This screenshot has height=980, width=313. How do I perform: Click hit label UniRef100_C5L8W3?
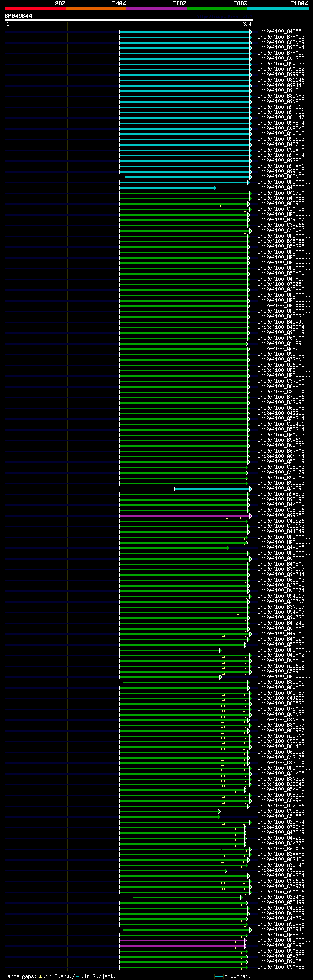(281, 811)
